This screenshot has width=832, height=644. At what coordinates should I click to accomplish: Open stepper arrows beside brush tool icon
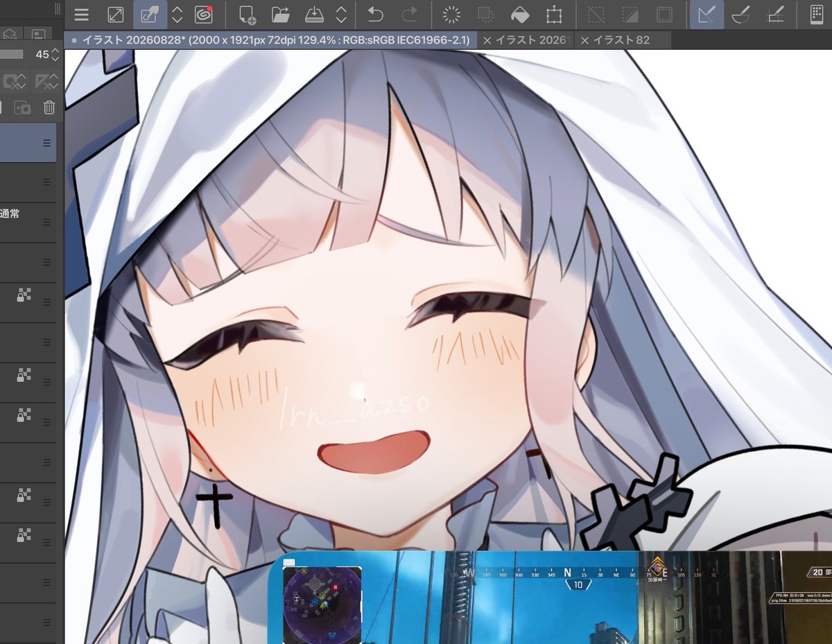177,15
